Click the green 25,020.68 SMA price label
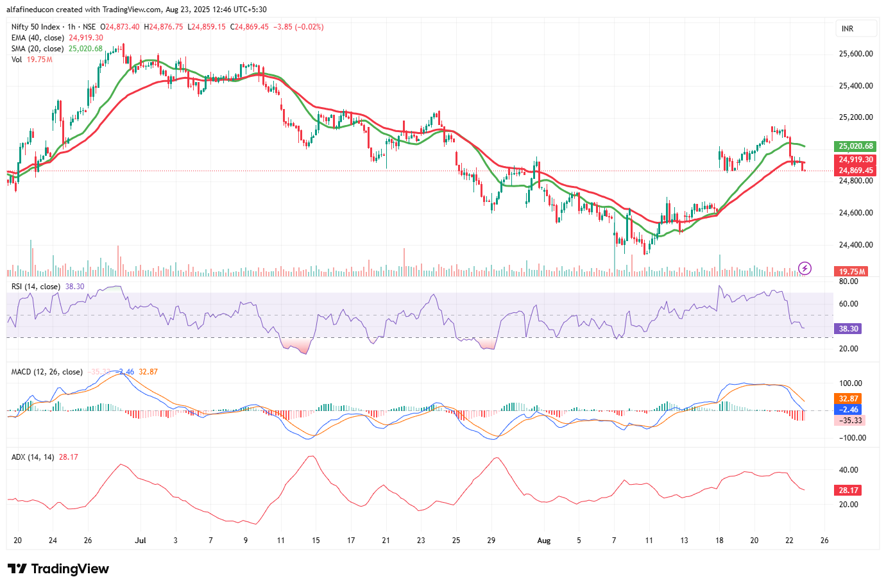 coord(855,146)
